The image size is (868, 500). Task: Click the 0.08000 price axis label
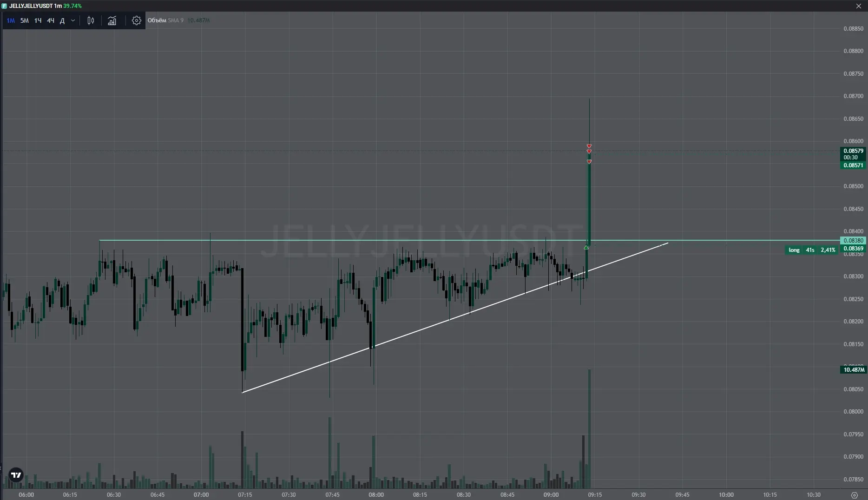tap(853, 412)
